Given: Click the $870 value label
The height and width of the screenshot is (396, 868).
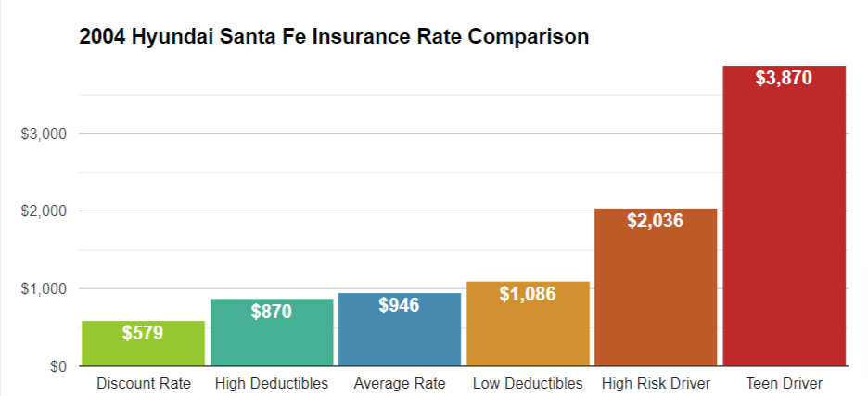Looking at the screenshot, I should click(271, 312).
